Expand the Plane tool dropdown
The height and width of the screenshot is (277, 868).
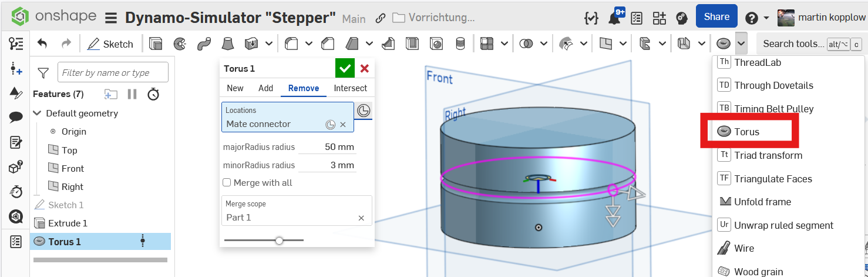click(x=623, y=44)
